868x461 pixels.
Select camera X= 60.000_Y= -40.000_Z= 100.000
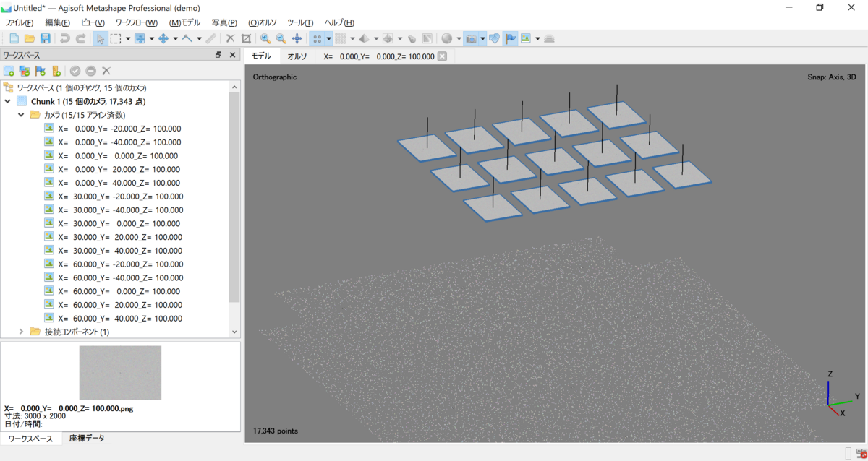[121, 277]
